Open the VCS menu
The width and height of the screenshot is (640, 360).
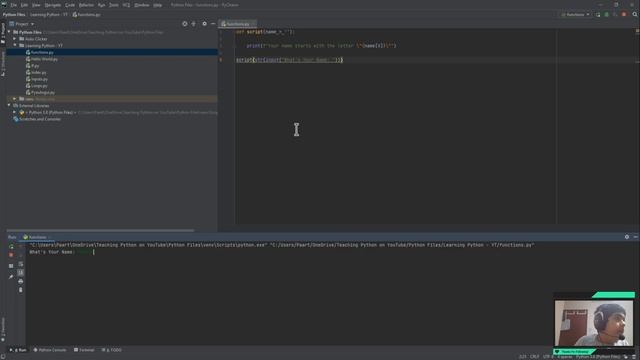[126, 5]
